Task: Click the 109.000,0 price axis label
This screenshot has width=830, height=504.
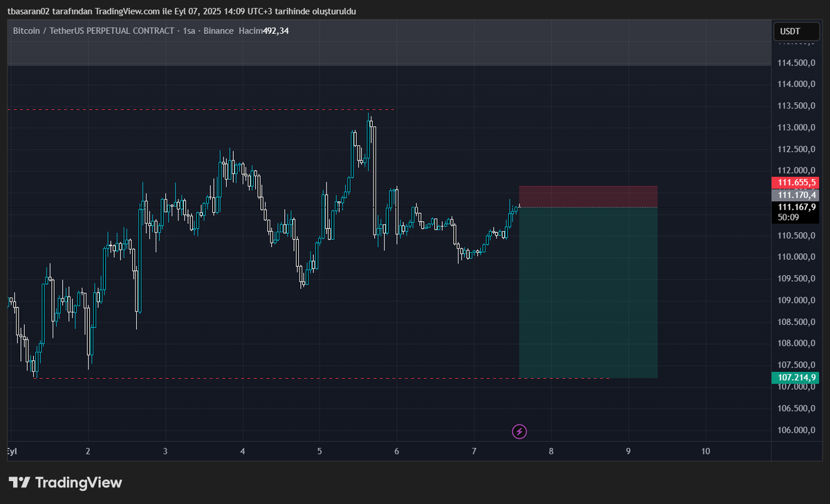Action: tap(797, 300)
